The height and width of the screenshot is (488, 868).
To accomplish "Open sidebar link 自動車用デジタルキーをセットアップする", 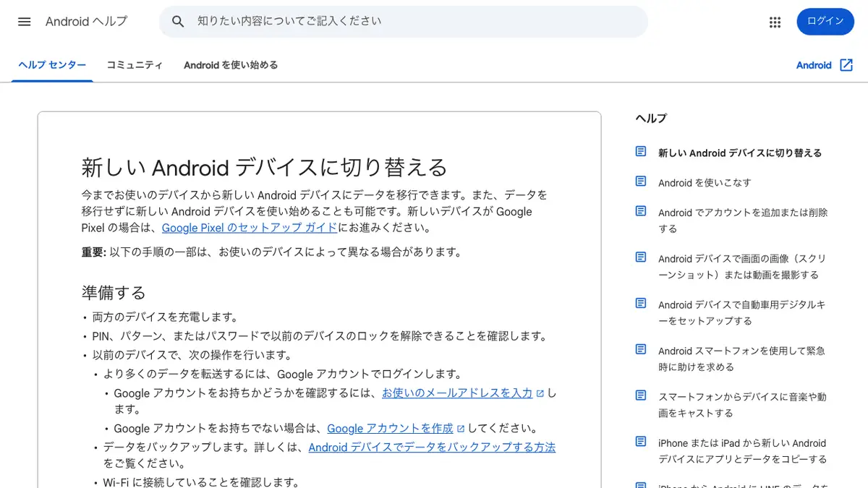I will pyautogui.click(x=742, y=313).
